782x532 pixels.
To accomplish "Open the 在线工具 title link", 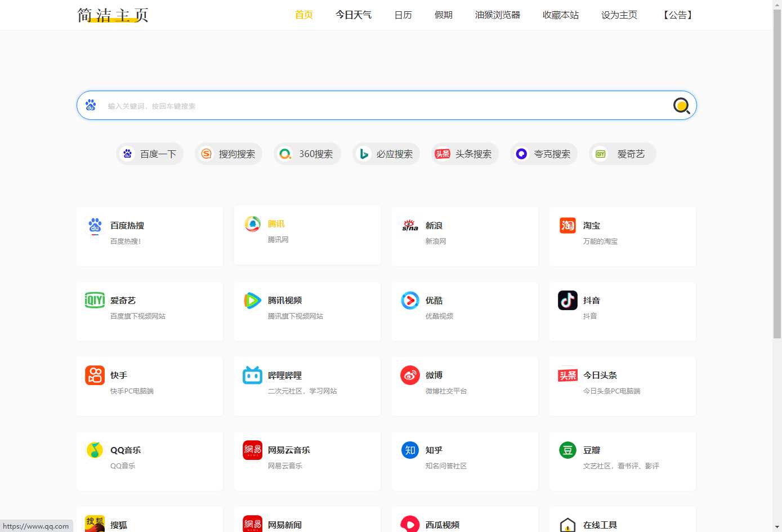I will tap(600, 525).
